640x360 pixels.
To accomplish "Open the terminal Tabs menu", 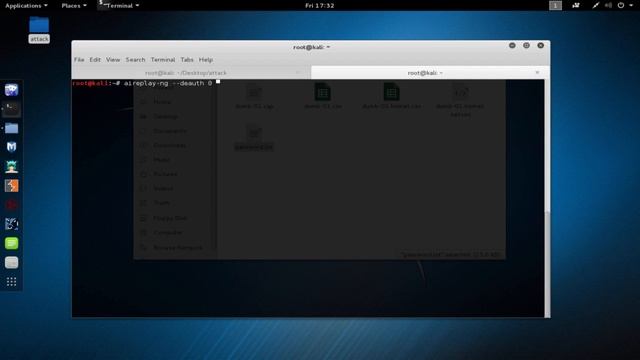I will tap(187, 60).
